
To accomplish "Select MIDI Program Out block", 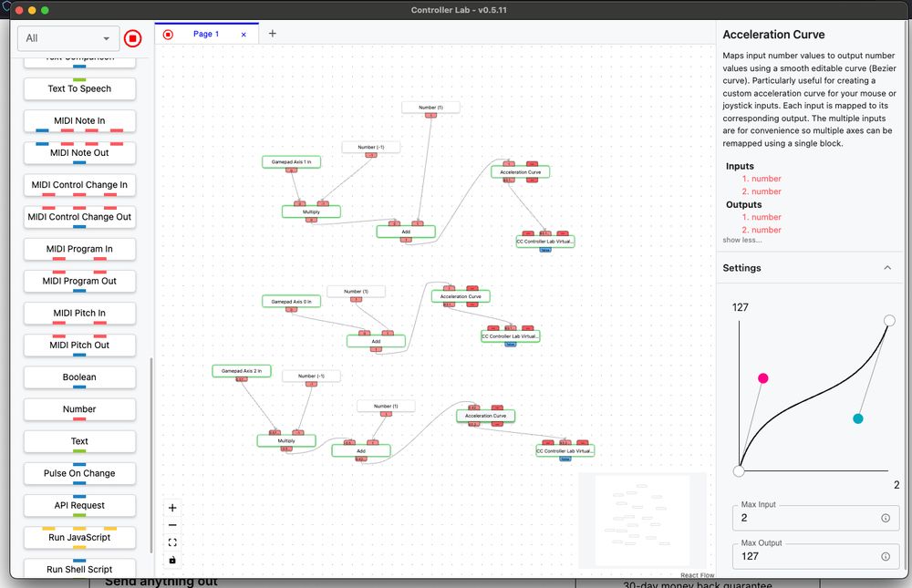I will 79,281.
